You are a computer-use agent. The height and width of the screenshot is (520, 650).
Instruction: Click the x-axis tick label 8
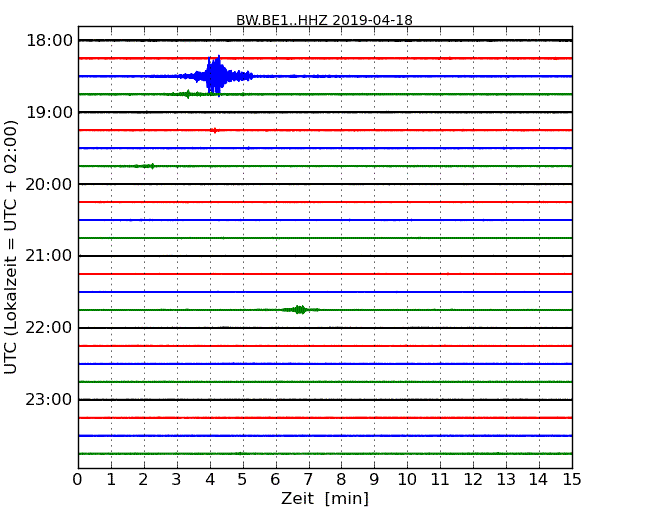click(341, 479)
